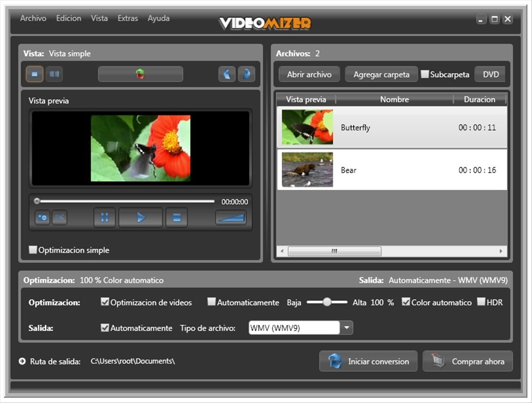The image size is (532, 403).
Task: Adjust optimization level slider between Baja and Alta
Action: 327,302
